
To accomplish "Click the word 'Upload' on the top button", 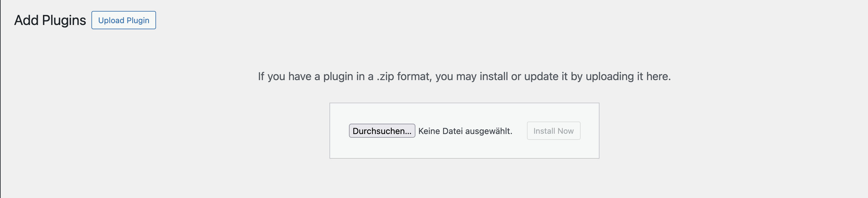I will click(x=111, y=20).
